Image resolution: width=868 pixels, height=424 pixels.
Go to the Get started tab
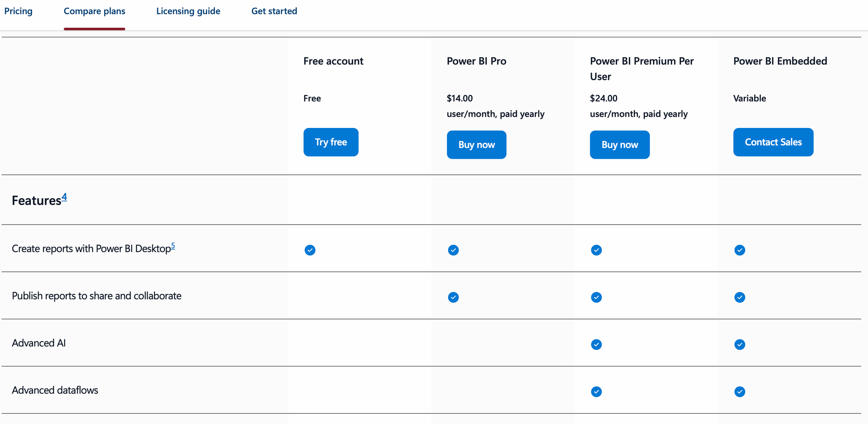tap(274, 11)
